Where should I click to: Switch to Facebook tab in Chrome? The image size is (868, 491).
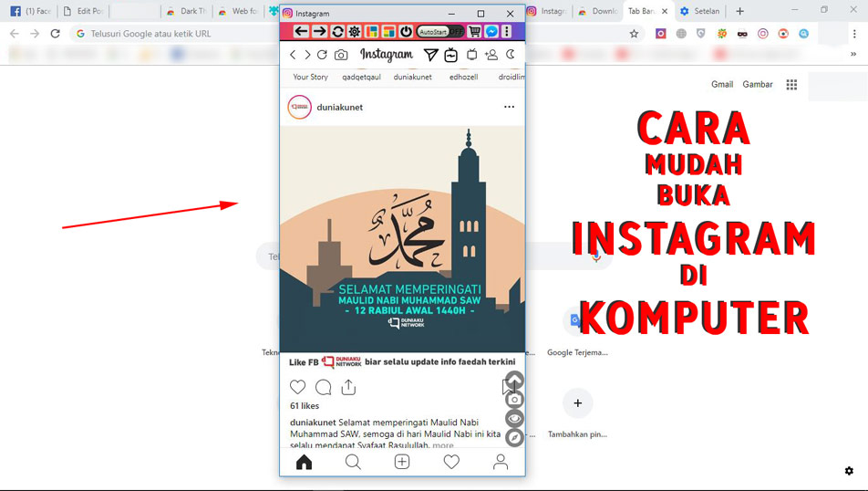pyautogui.click(x=32, y=11)
